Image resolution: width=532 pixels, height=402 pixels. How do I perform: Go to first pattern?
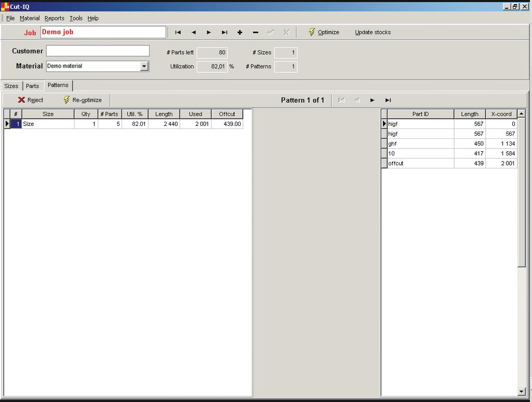(341, 100)
